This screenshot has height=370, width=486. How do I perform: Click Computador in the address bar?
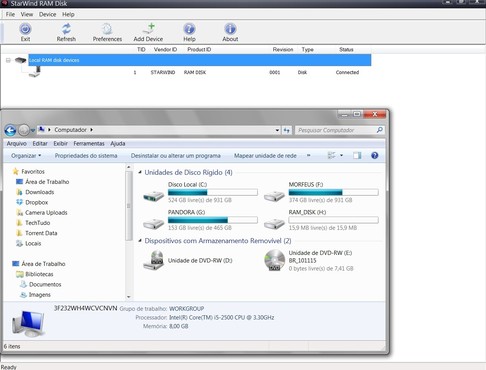pyautogui.click(x=70, y=130)
